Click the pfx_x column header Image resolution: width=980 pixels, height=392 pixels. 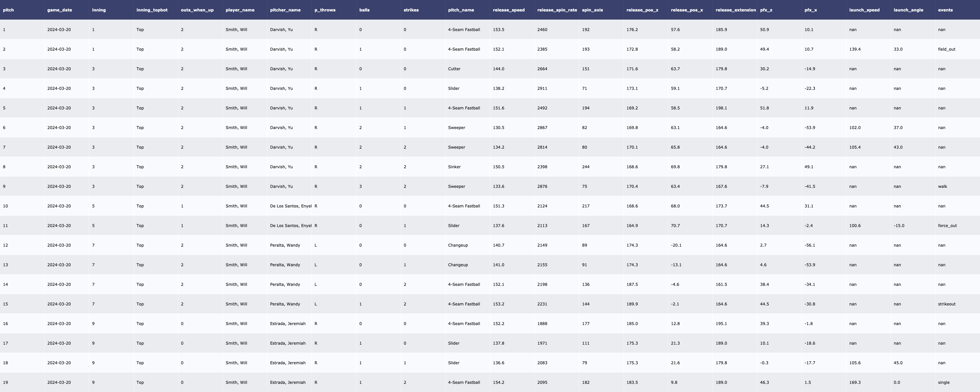click(810, 10)
